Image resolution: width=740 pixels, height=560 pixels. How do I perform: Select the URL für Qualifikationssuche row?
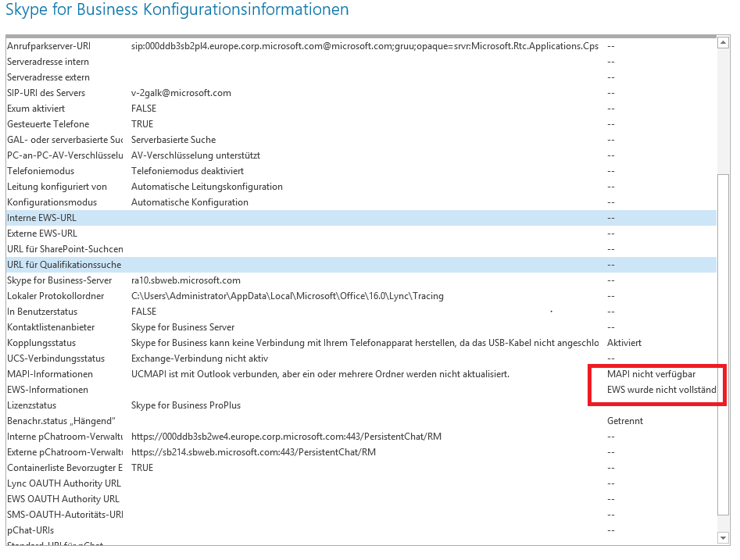361,264
